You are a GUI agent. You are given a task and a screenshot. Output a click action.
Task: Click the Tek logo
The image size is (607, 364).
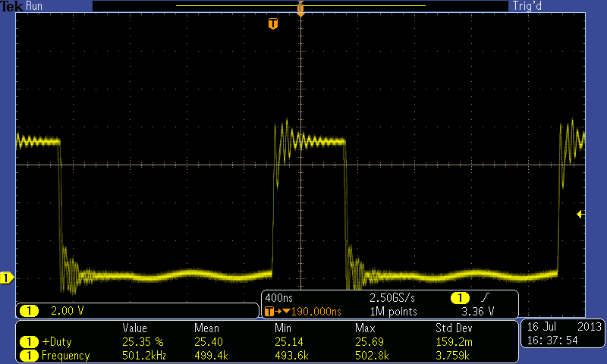tap(11, 6)
